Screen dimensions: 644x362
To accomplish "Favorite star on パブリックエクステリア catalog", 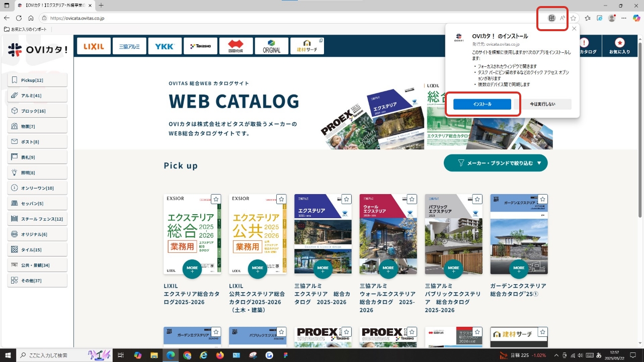I will [477, 199].
